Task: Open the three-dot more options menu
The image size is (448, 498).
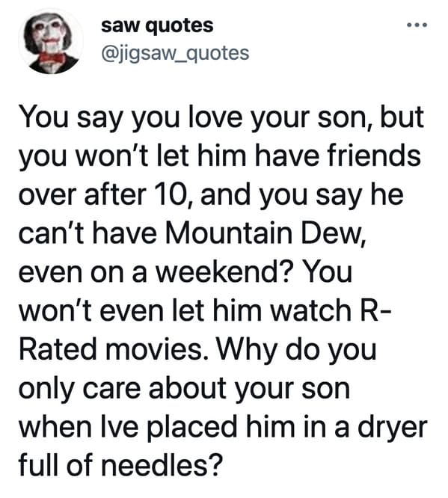Action: click(x=417, y=25)
